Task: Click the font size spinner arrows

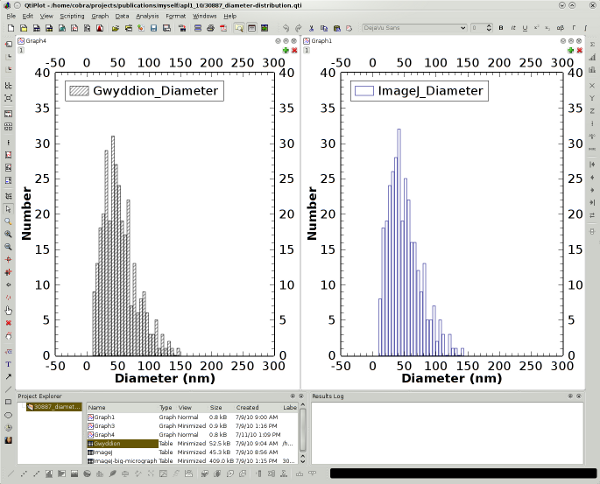Action: coord(489,28)
